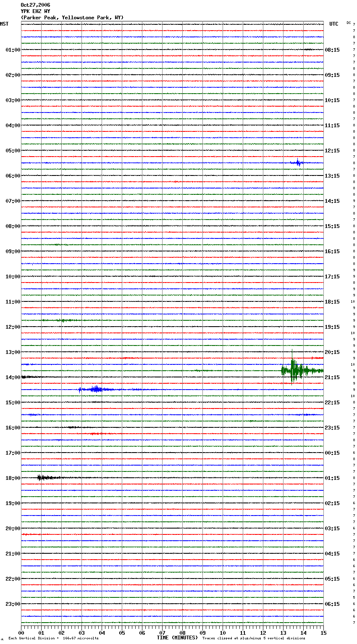The width and height of the screenshot is (357, 644).
Task: Click the "03:15" UTC time label
Action: pyautogui.click(x=332, y=529)
